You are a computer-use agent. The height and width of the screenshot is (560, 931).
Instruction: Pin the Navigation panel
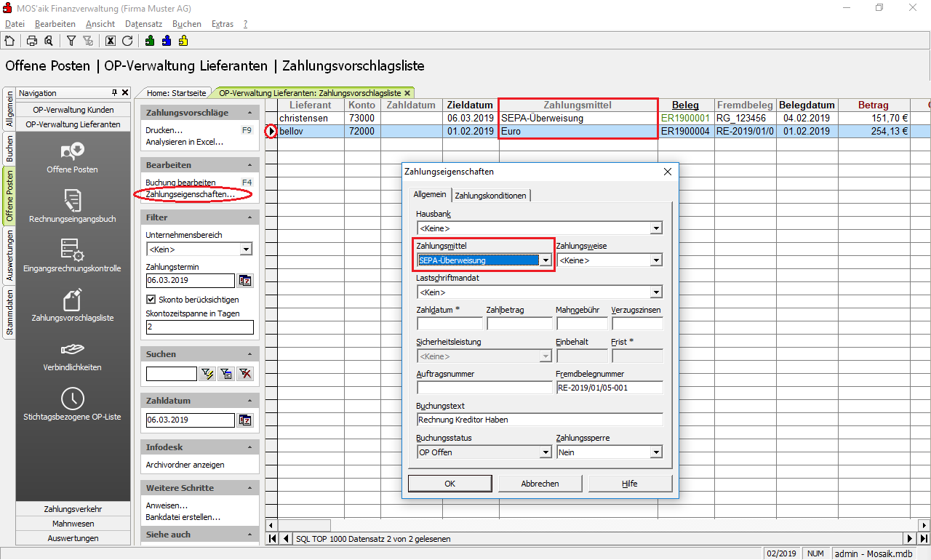pos(114,93)
